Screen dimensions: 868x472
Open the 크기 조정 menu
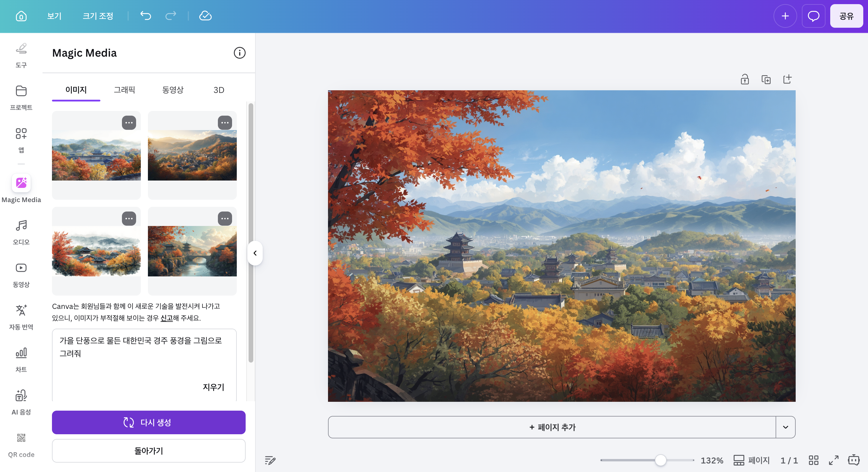98,16
